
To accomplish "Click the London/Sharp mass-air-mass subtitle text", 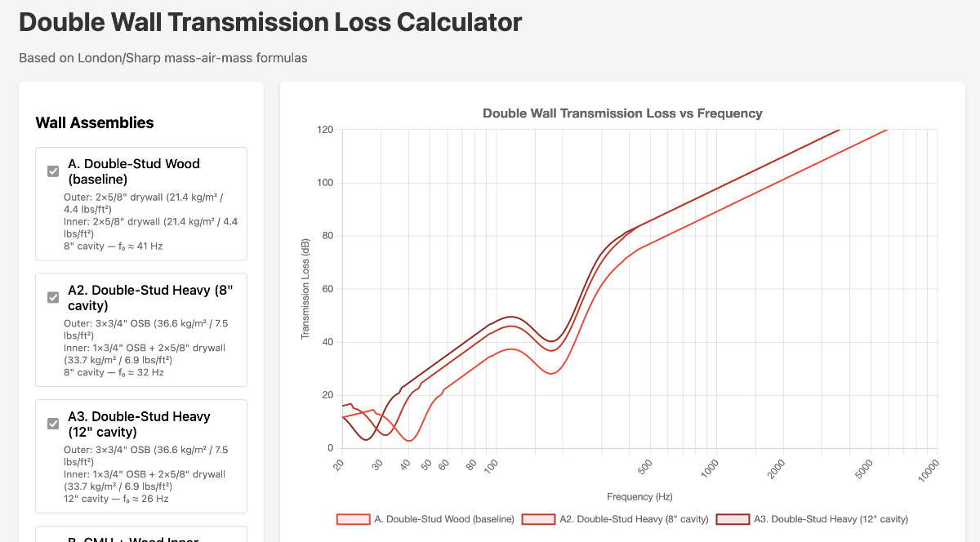I will click(x=163, y=58).
